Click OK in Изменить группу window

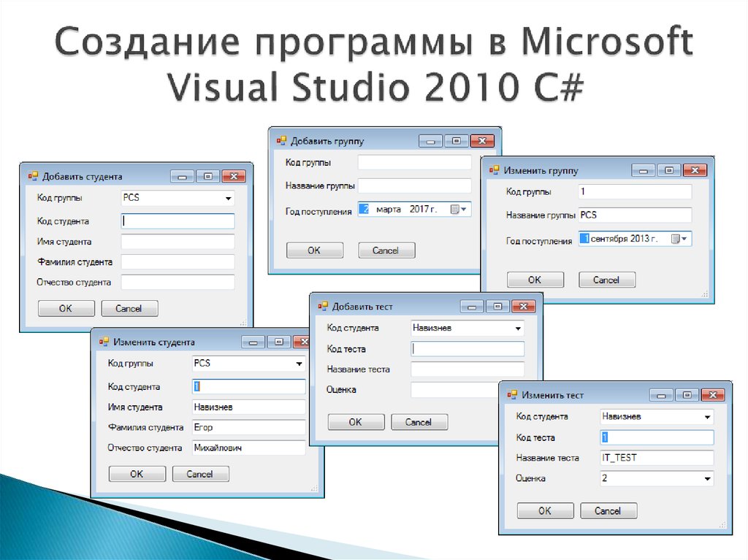click(x=535, y=280)
